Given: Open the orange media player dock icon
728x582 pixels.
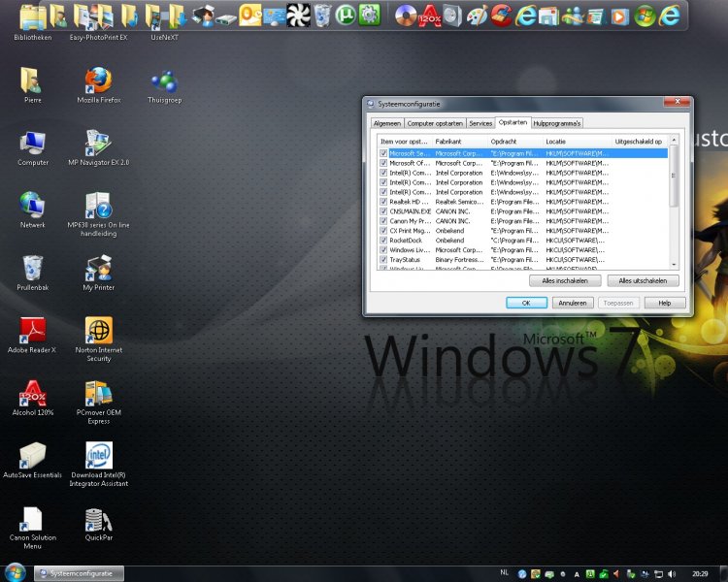Looking at the screenshot, I should tap(621, 16).
